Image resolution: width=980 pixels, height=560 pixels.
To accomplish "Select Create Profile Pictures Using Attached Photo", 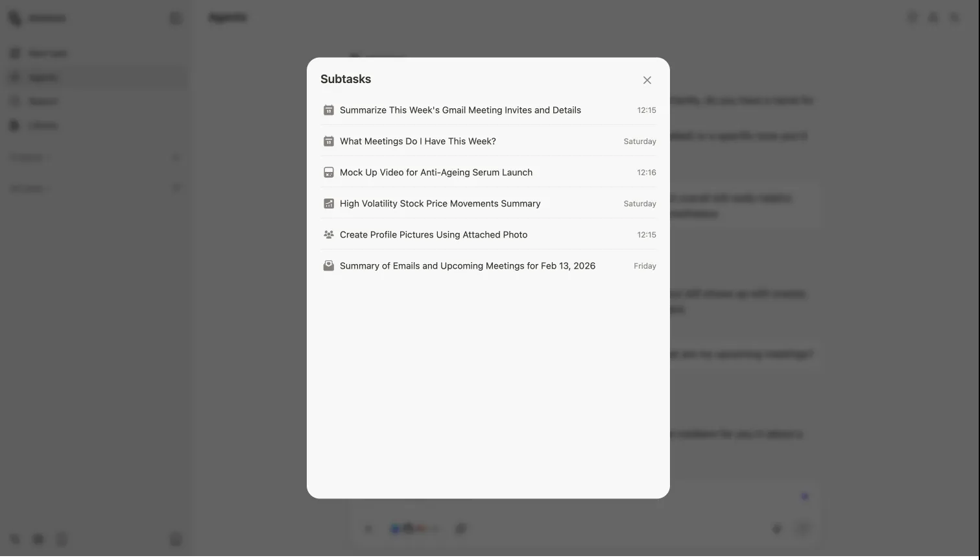I will point(433,235).
